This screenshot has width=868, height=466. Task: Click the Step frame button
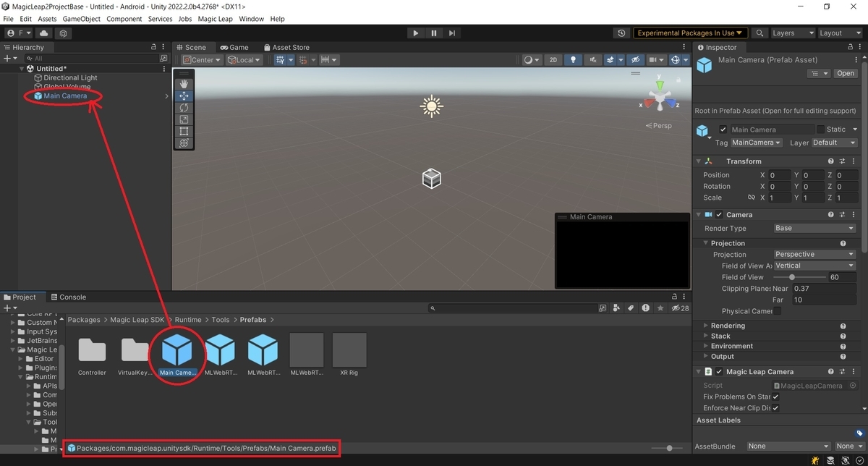452,33
